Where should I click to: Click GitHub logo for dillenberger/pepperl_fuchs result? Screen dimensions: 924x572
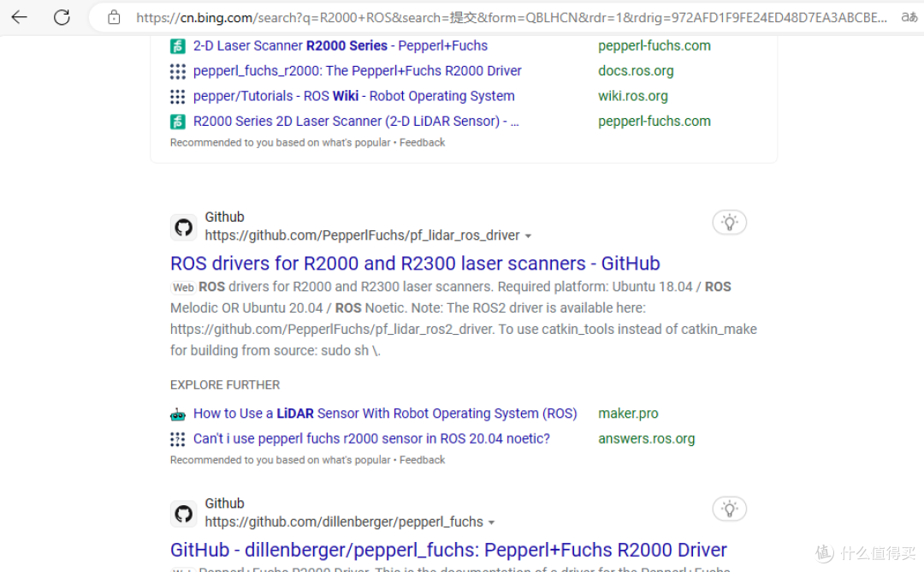click(183, 514)
